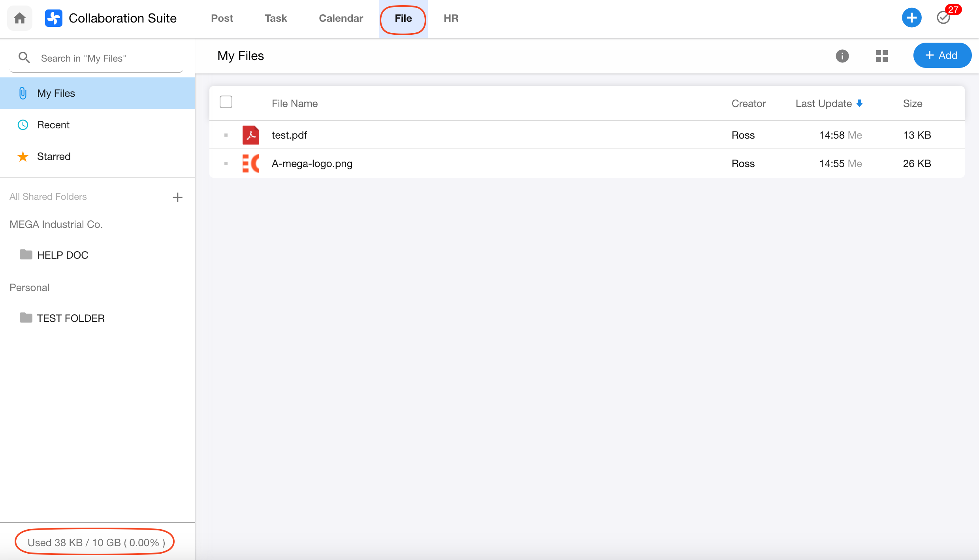
Task: Open the TEST FOLDER personal folder
Action: [70, 318]
